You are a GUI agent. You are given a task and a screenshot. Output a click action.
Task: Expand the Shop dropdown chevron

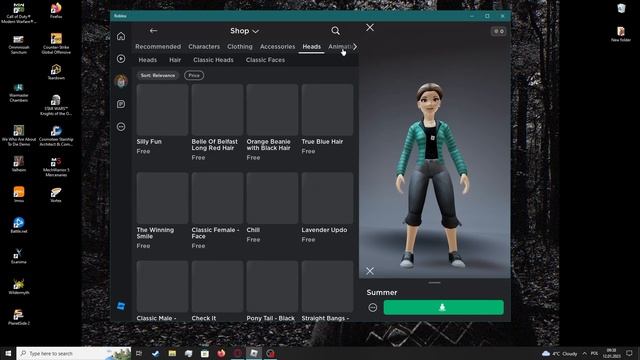(x=256, y=31)
